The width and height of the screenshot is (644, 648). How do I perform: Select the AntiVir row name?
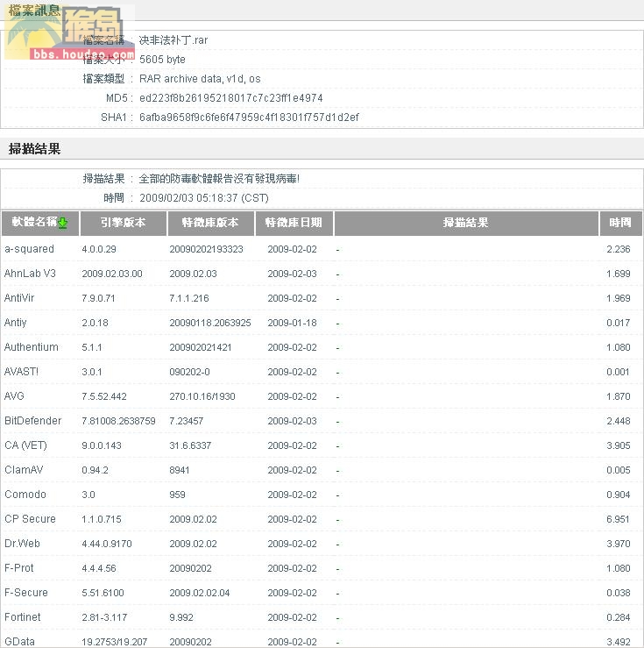19,298
